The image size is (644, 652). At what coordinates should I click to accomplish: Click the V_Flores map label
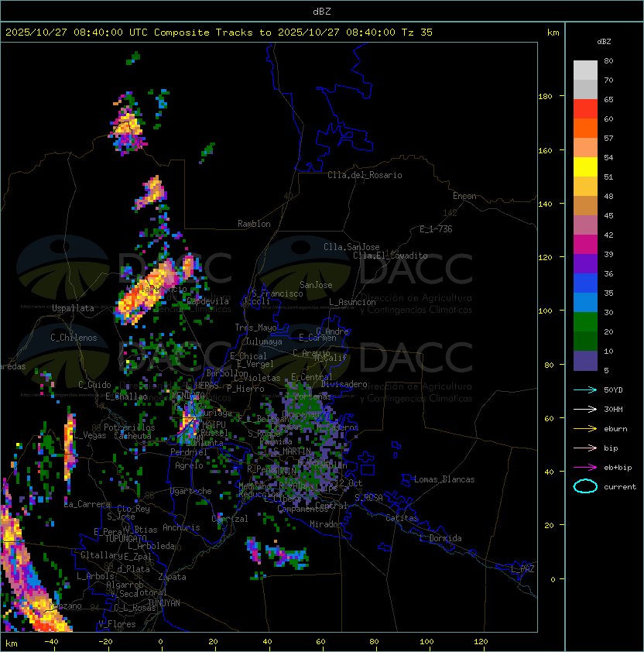point(117,624)
